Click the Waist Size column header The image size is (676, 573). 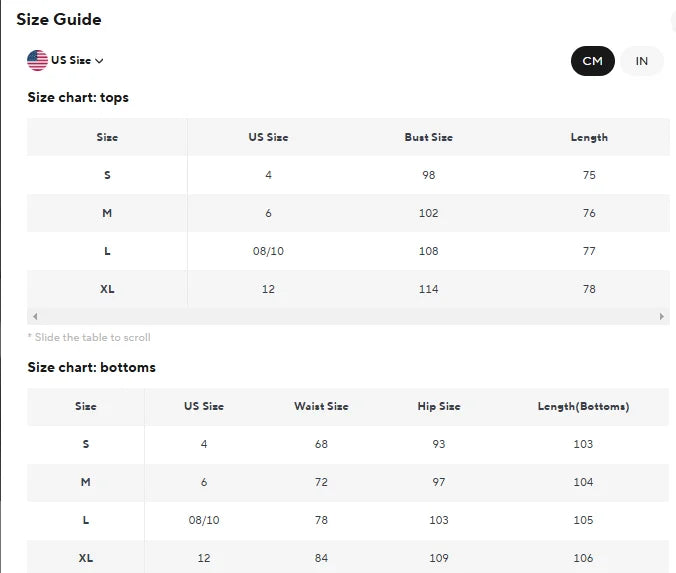click(x=321, y=406)
